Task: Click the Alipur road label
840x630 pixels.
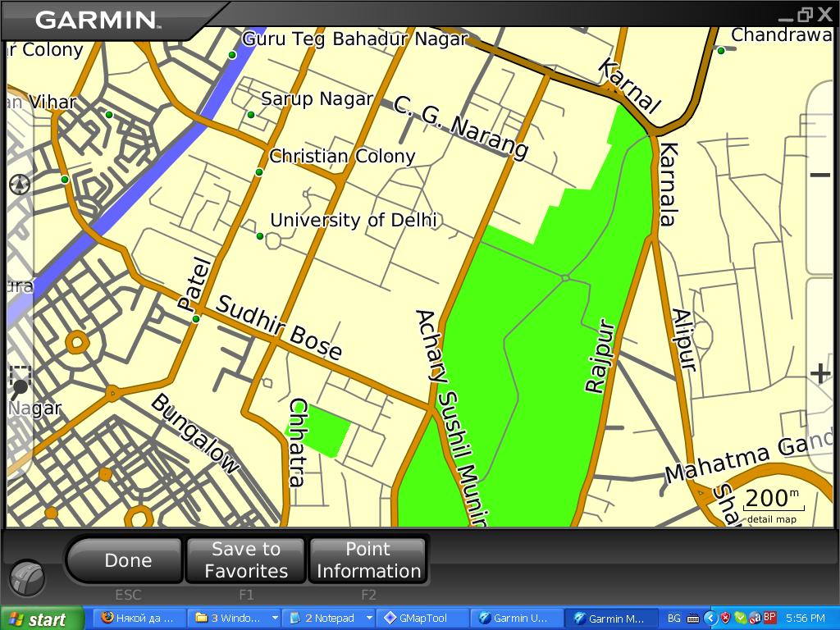Action: click(x=684, y=340)
